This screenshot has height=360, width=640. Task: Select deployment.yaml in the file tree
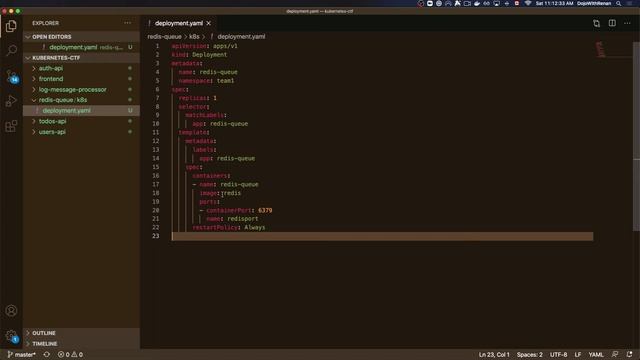[81, 111]
